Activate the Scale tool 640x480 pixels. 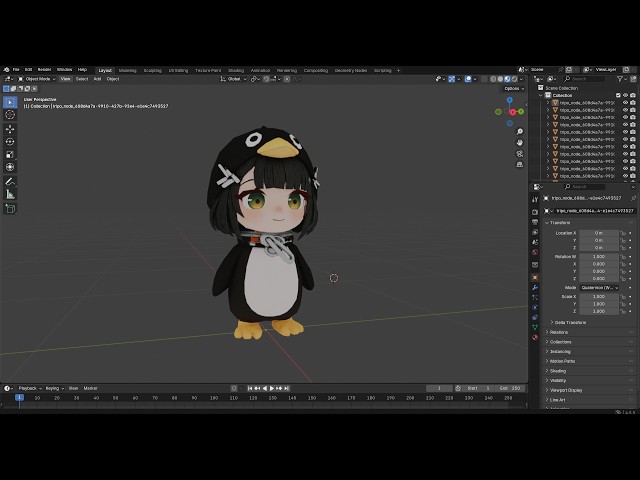(x=10, y=154)
